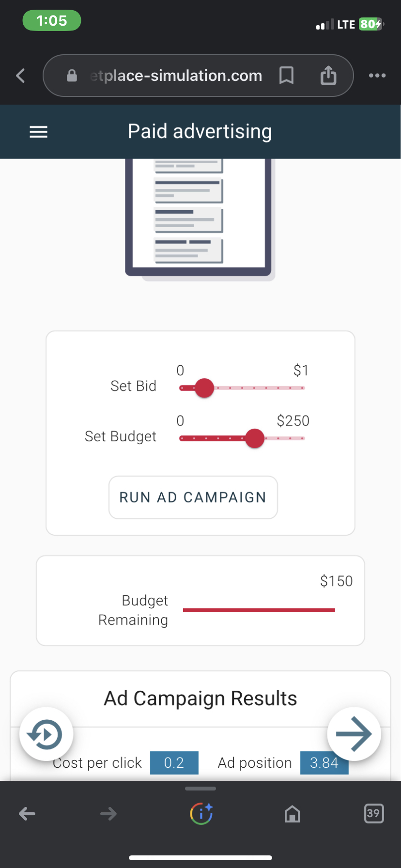
Task: Tap the Ad position value 3.84
Action: click(324, 762)
